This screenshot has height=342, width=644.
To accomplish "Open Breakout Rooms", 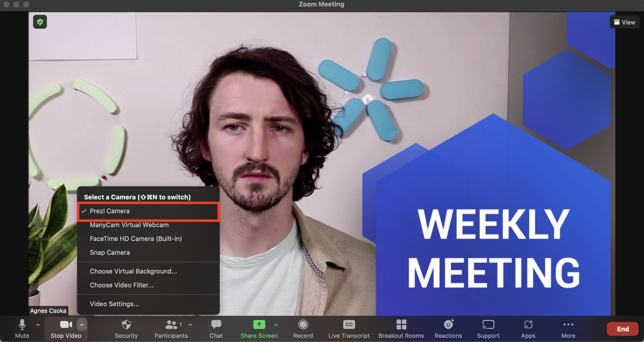I will click(401, 328).
